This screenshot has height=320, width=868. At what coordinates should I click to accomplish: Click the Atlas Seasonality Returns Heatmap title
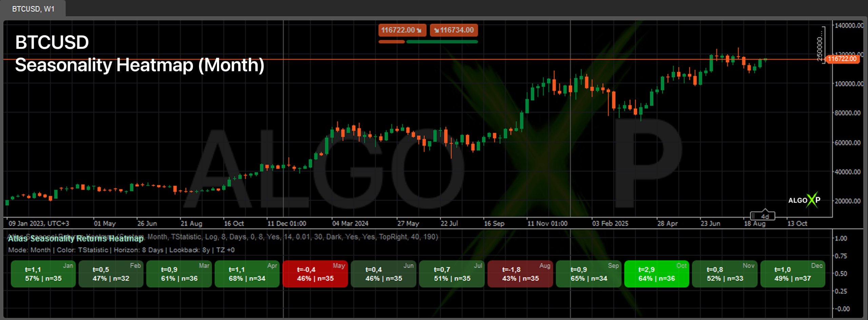coord(76,239)
